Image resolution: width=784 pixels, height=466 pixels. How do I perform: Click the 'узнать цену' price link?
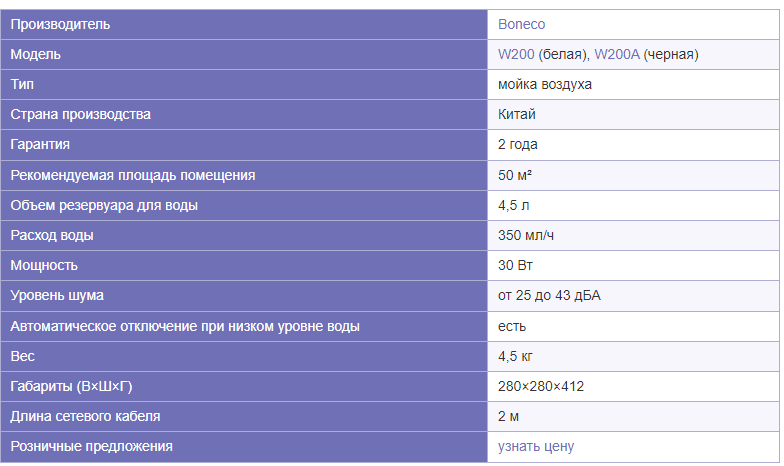tap(536, 446)
